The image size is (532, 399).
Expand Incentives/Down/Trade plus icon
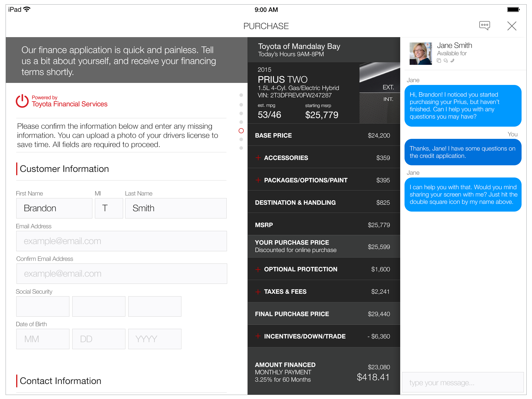[258, 336]
